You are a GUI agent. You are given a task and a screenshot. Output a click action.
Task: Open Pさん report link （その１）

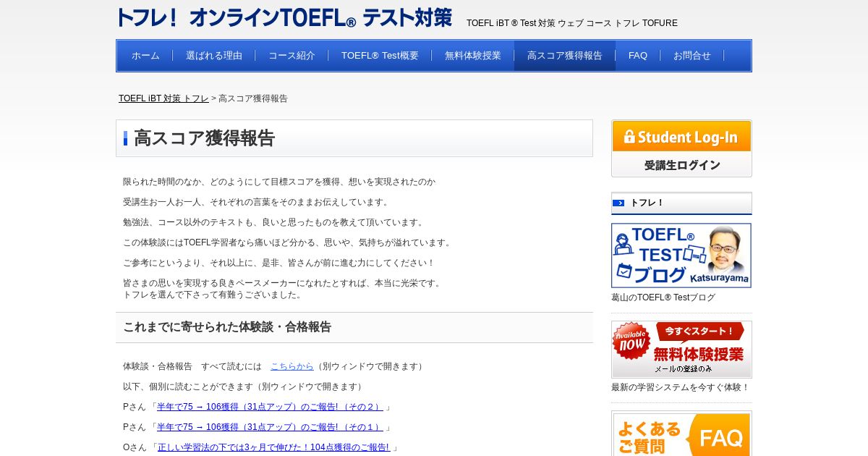[x=270, y=427]
